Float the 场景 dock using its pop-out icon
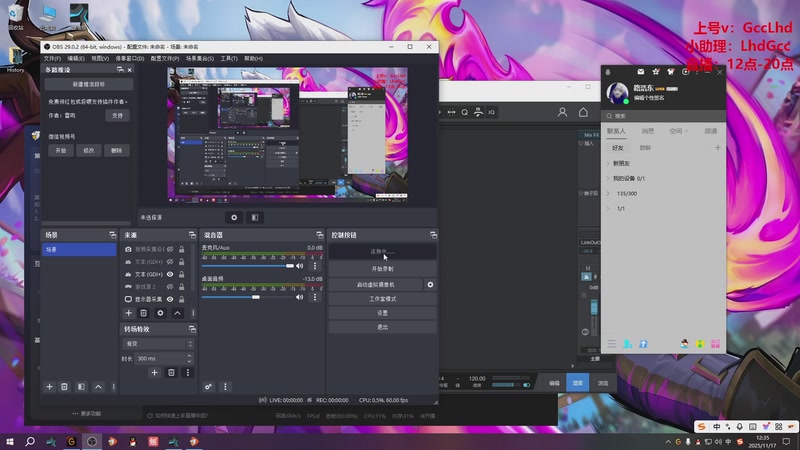This screenshot has width=800, height=450. pyautogui.click(x=113, y=235)
